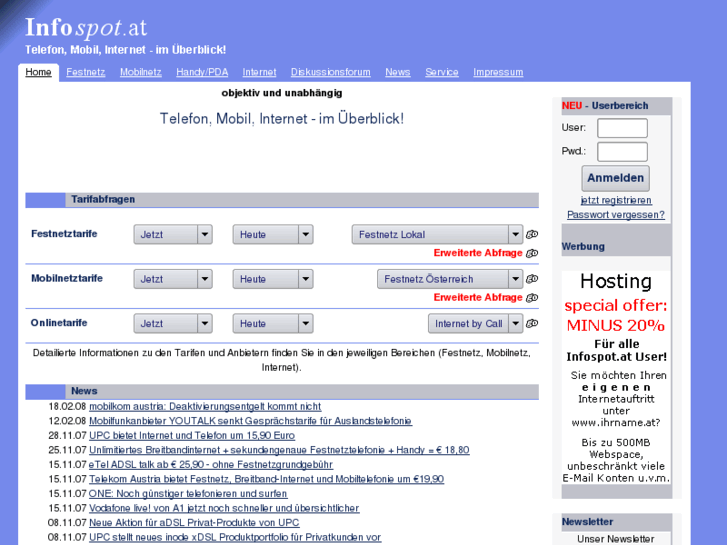Open Neue Aktion für aDSL Privat-Produkte news

tap(194, 523)
